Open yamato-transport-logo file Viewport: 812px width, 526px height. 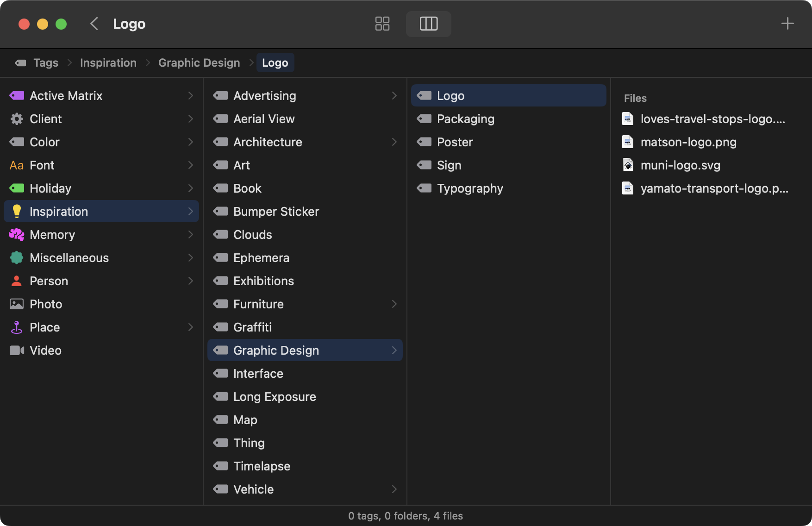(x=714, y=188)
